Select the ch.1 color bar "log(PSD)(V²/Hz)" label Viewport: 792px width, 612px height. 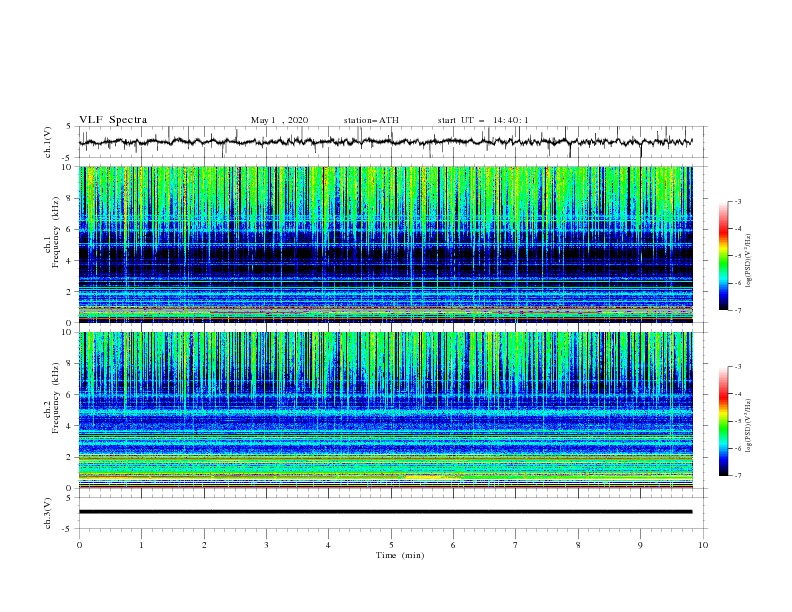click(749, 261)
